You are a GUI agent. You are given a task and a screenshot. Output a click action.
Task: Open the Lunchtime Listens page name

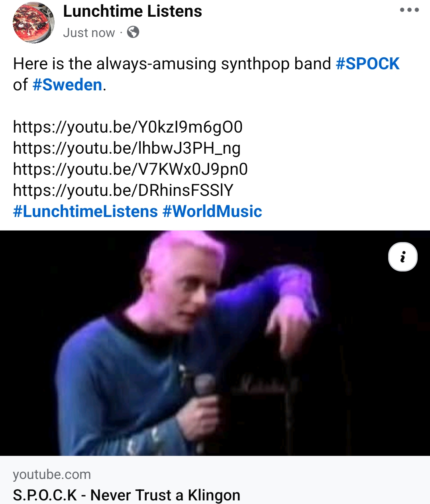coord(132,11)
